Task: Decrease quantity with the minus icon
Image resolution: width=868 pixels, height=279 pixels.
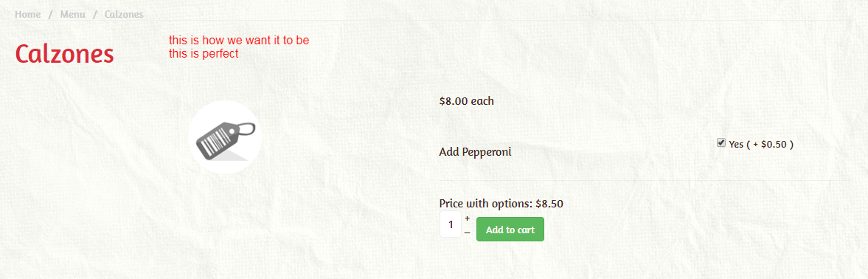Action: click(x=468, y=233)
